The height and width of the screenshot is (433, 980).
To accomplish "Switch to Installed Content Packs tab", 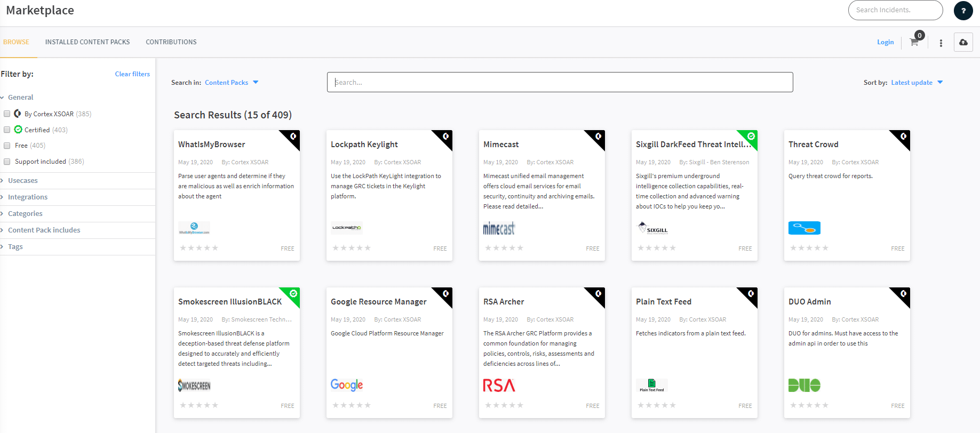I will point(87,42).
